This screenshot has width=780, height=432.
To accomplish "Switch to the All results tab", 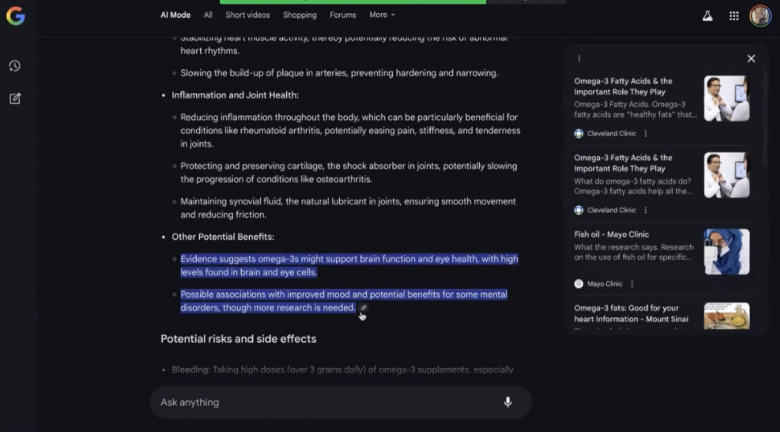I will click(x=208, y=15).
